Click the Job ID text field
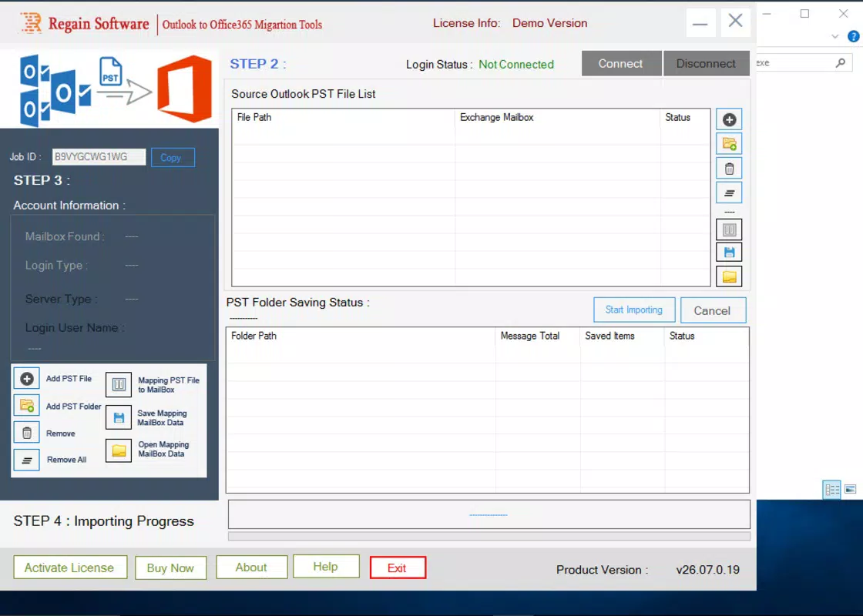The image size is (863, 616). click(x=99, y=157)
